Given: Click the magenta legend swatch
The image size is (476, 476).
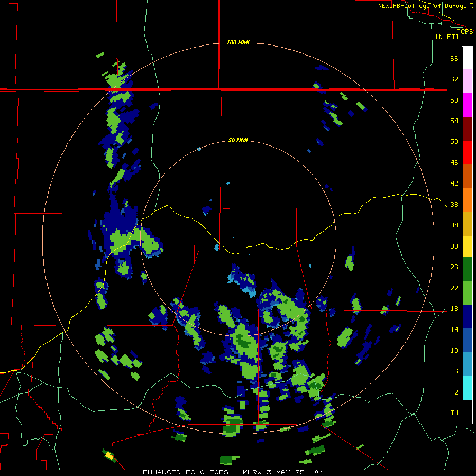Looking at the screenshot, I should click(x=467, y=105).
